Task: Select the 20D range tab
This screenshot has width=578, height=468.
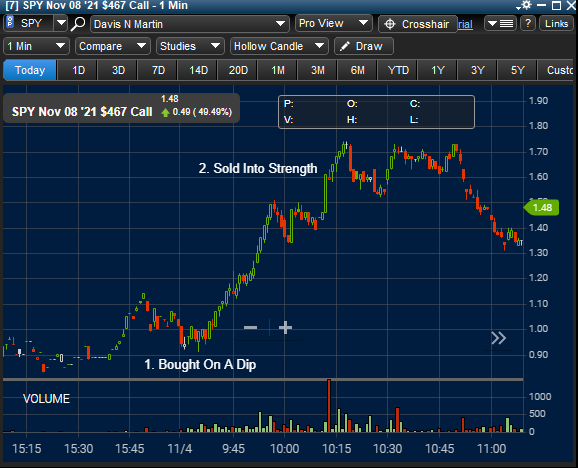Action: (238, 70)
